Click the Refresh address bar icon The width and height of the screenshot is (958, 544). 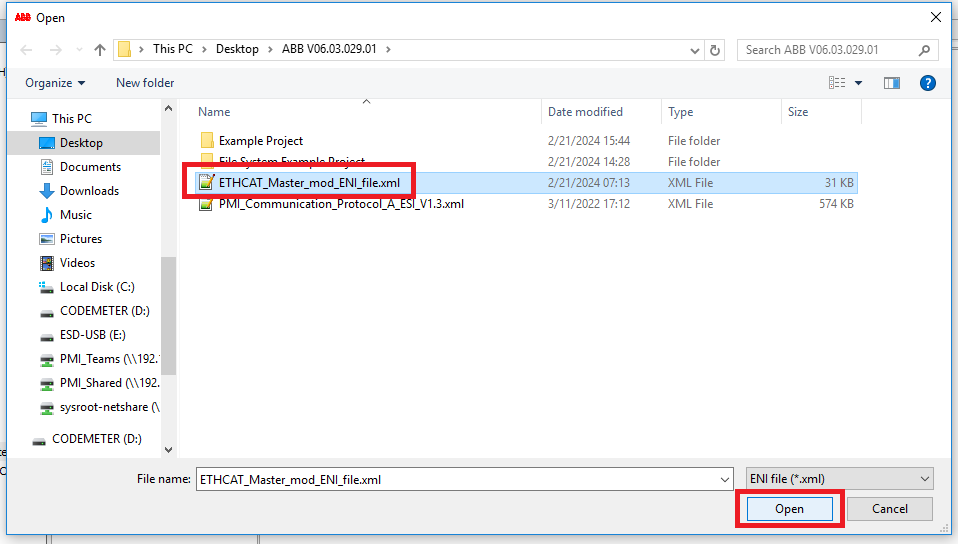point(715,50)
